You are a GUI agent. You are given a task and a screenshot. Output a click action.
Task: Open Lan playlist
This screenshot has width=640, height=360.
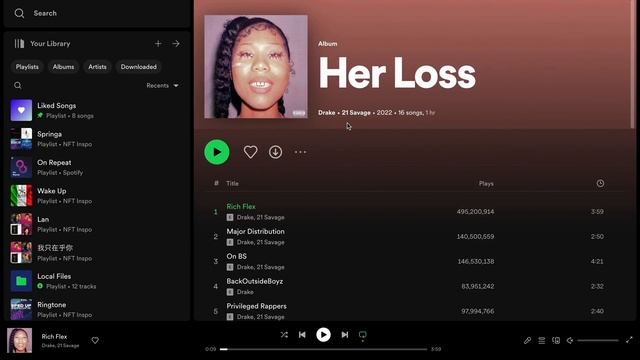click(x=97, y=224)
